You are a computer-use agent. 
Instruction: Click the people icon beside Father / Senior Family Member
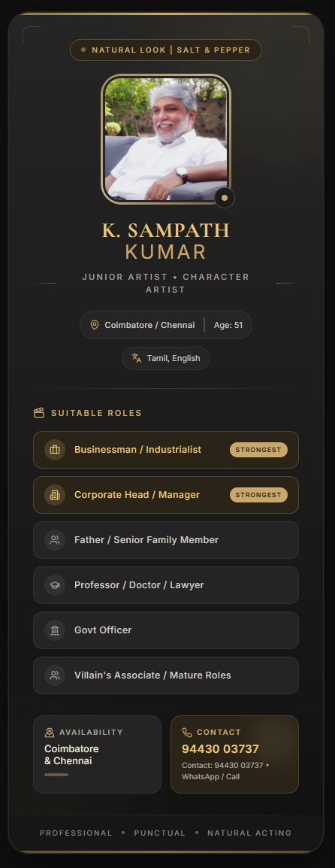click(x=55, y=540)
